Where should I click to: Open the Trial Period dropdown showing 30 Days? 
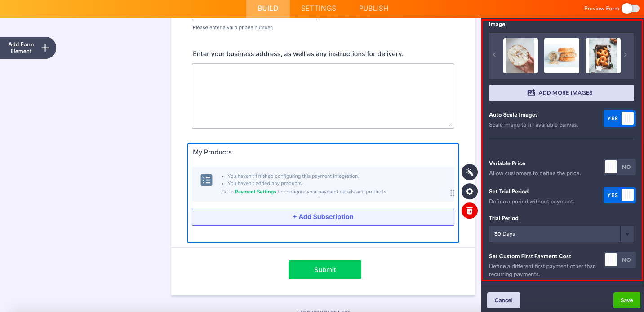click(x=561, y=234)
